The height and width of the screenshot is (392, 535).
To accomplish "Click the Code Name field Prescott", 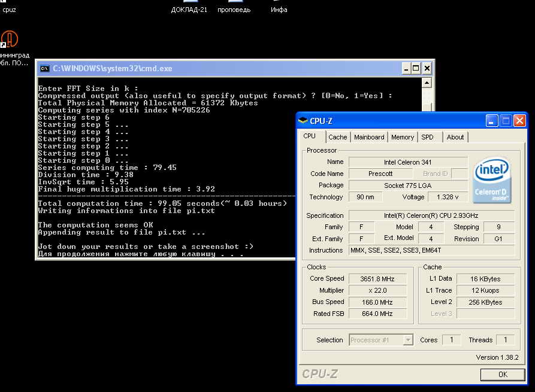I will pos(380,174).
